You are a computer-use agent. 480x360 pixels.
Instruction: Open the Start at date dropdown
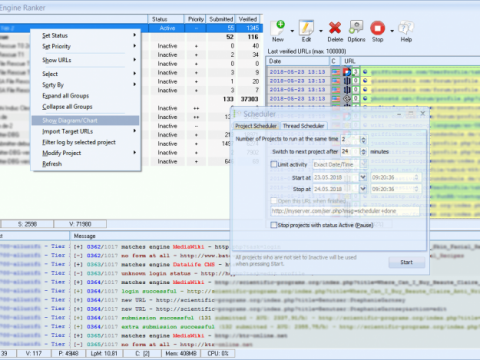tap(363, 177)
